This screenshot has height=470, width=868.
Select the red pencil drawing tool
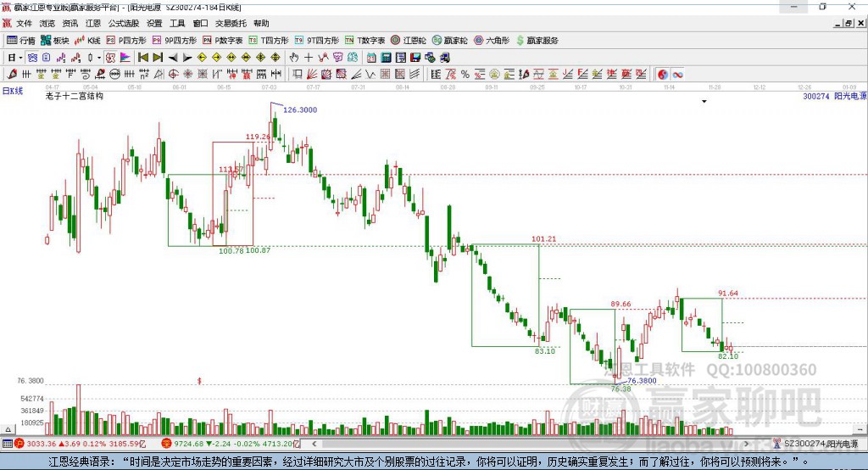coord(12,75)
